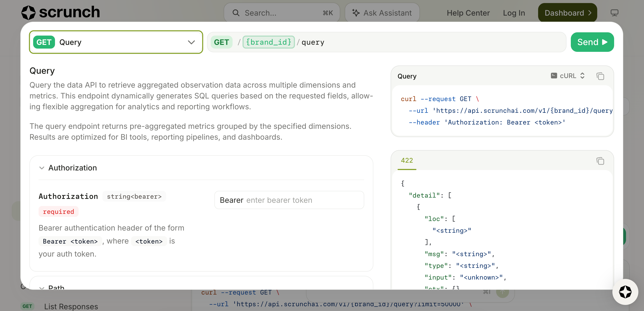
Task: Click the 'required' badge text
Action: (x=58, y=212)
